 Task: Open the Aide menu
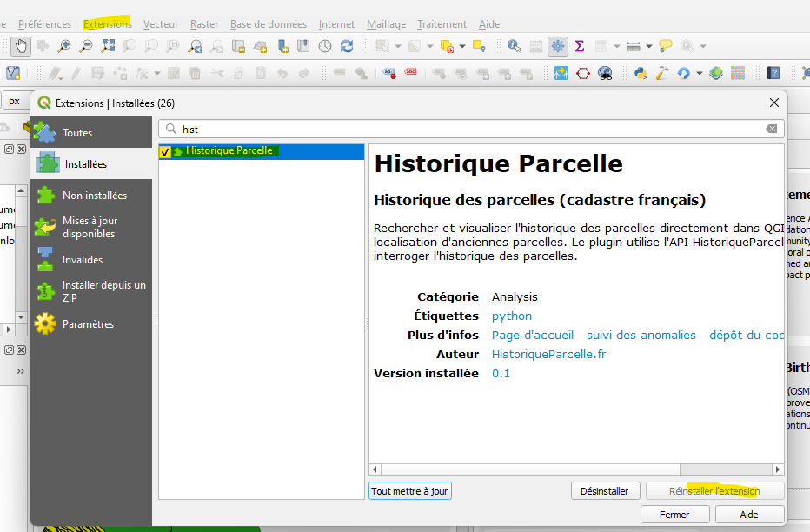point(488,24)
